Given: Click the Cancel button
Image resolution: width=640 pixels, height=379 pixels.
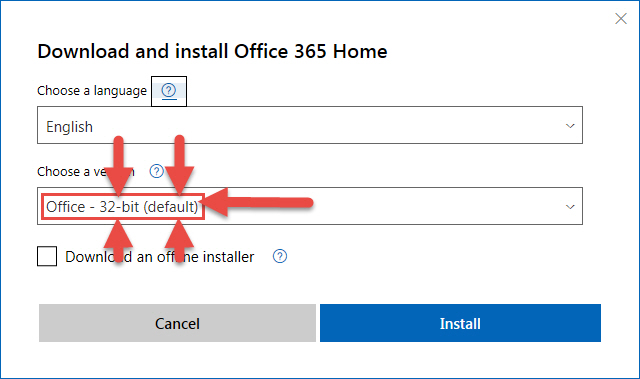Looking at the screenshot, I should pos(178,323).
